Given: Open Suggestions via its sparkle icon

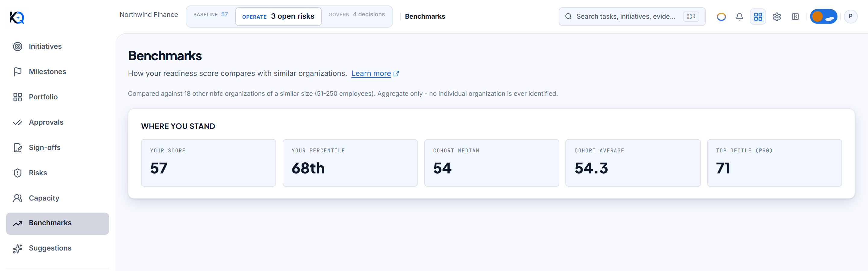Looking at the screenshot, I should tap(17, 248).
